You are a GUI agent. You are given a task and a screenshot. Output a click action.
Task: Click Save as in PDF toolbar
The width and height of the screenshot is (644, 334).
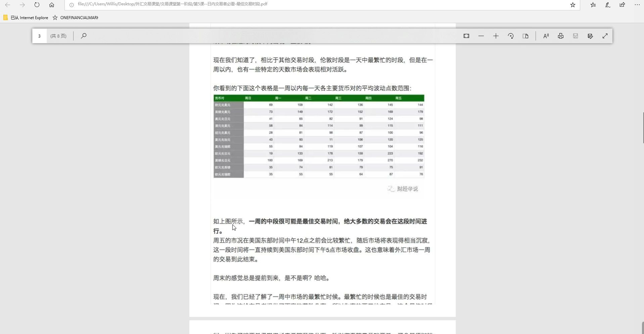click(x=590, y=36)
